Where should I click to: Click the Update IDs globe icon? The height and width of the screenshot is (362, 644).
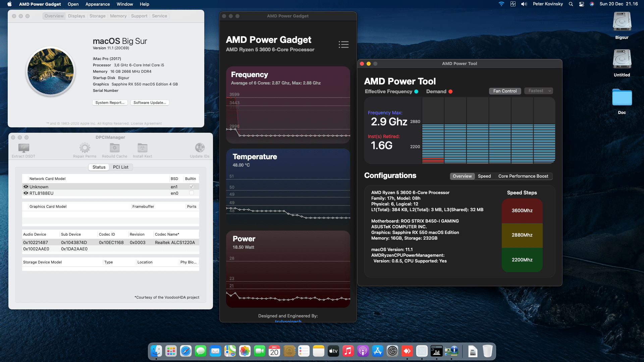(x=200, y=148)
